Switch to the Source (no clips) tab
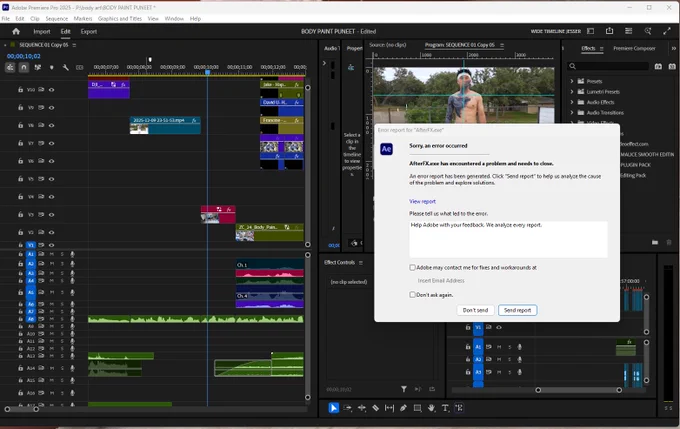Screen dimensions: 680x429 coord(387,45)
